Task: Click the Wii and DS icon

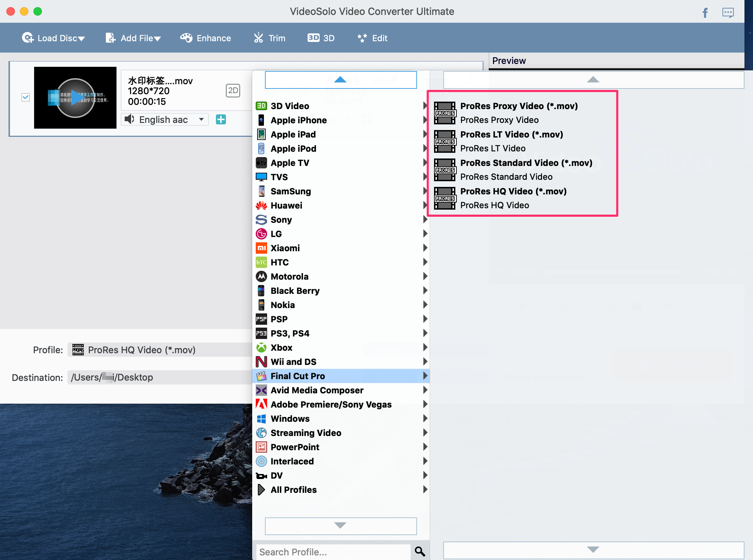Action: coord(261,362)
